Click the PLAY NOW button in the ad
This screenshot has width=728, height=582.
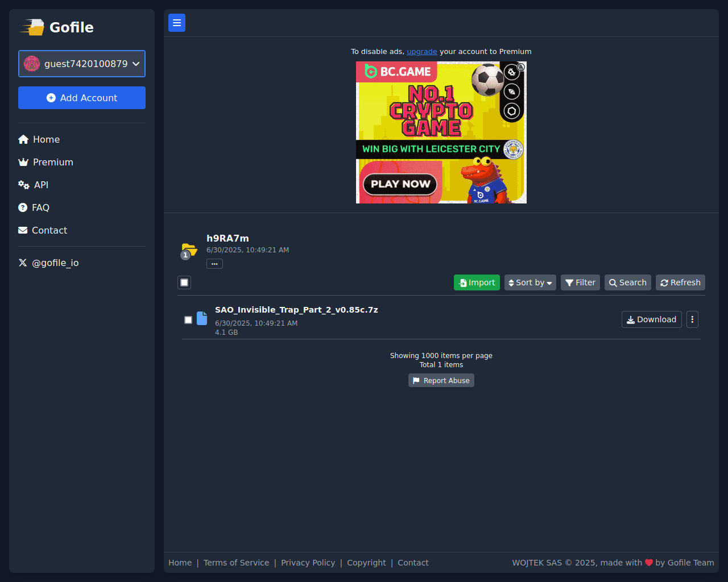point(400,184)
